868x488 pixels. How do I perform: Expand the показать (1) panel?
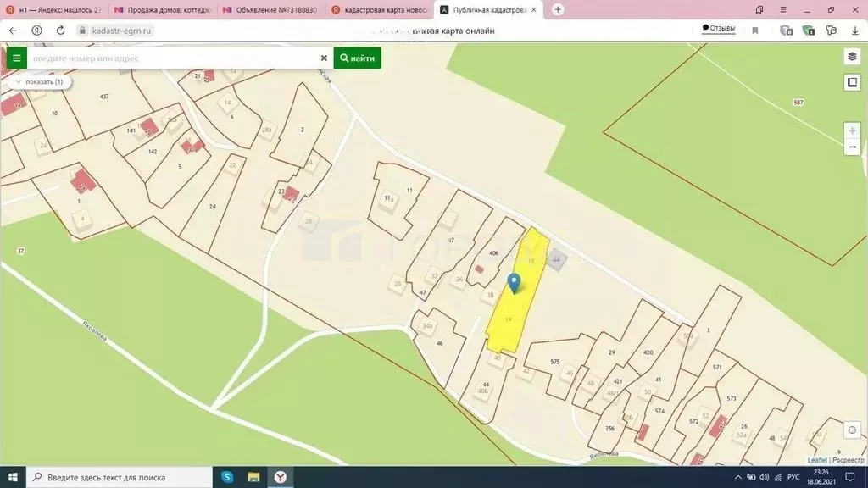point(41,81)
